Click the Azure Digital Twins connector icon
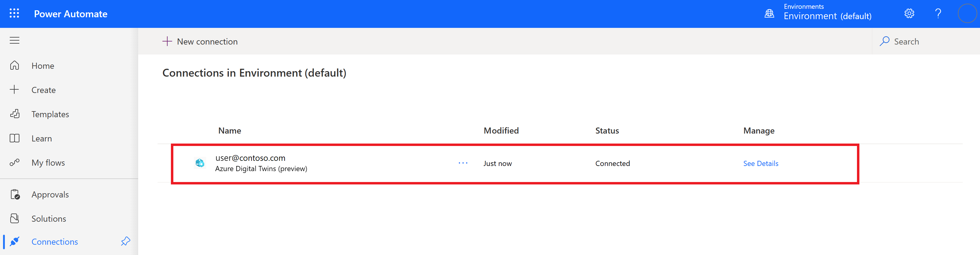 [x=200, y=163]
